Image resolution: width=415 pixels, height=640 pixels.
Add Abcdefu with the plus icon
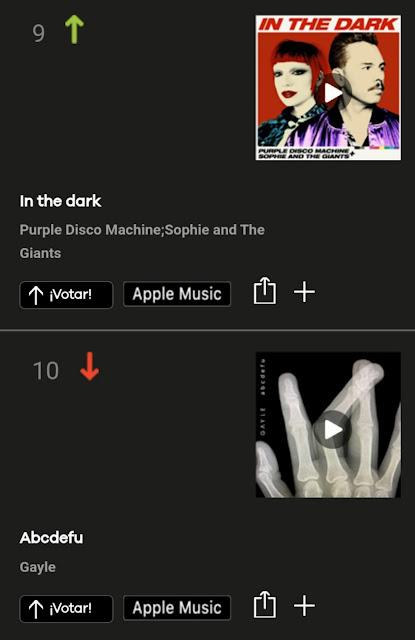[x=304, y=605]
